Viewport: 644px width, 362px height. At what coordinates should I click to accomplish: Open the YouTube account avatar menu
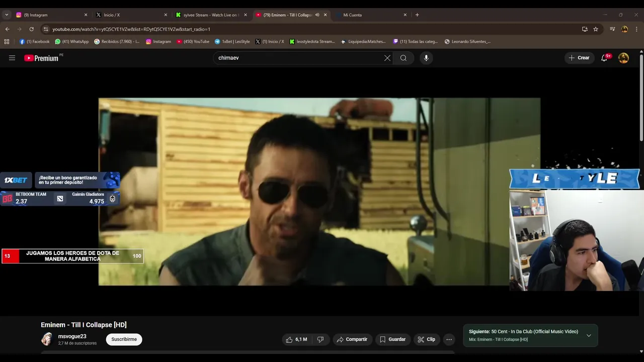(623, 58)
